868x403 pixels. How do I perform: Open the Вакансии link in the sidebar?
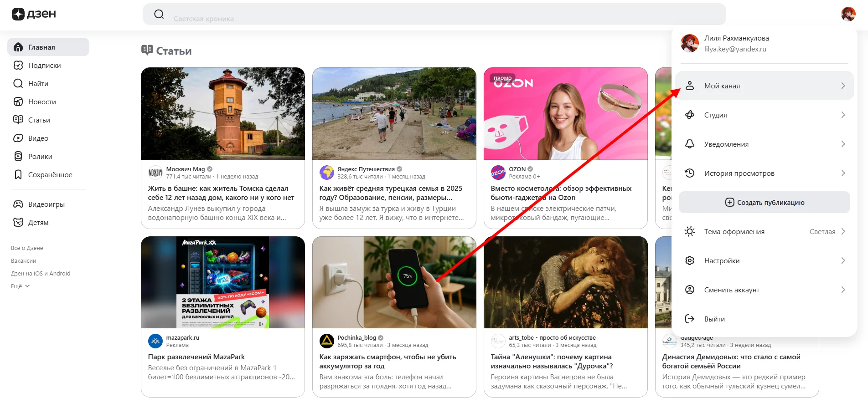pos(23,261)
